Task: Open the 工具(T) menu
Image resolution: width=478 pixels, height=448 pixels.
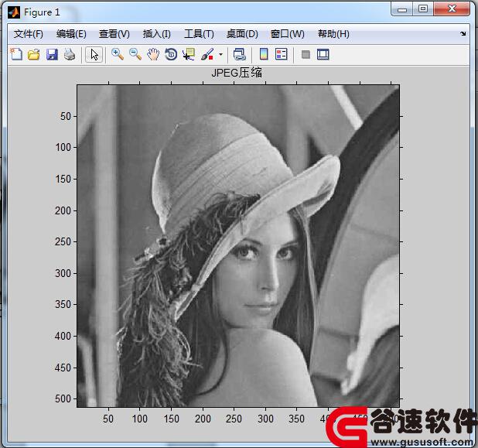Action: (x=199, y=34)
